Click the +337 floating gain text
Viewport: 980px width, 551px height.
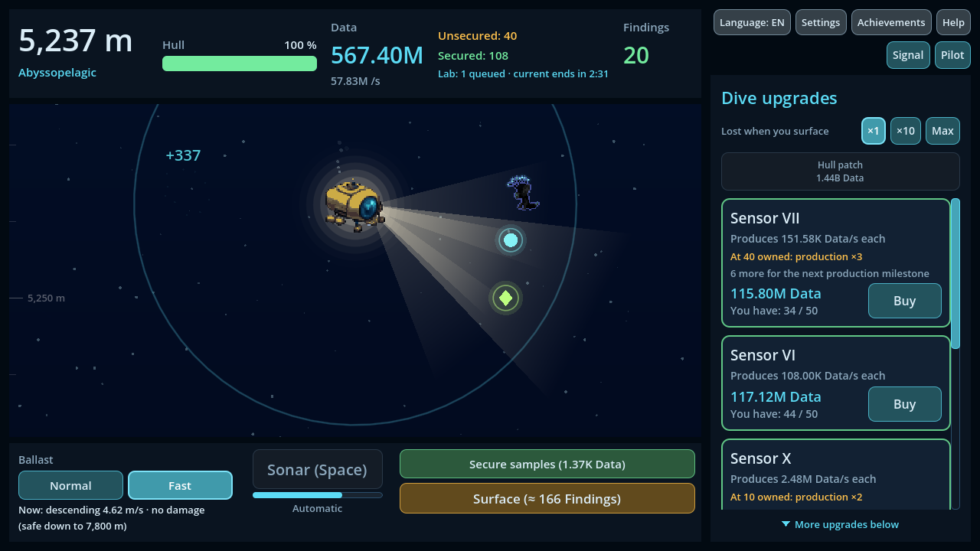pos(183,155)
